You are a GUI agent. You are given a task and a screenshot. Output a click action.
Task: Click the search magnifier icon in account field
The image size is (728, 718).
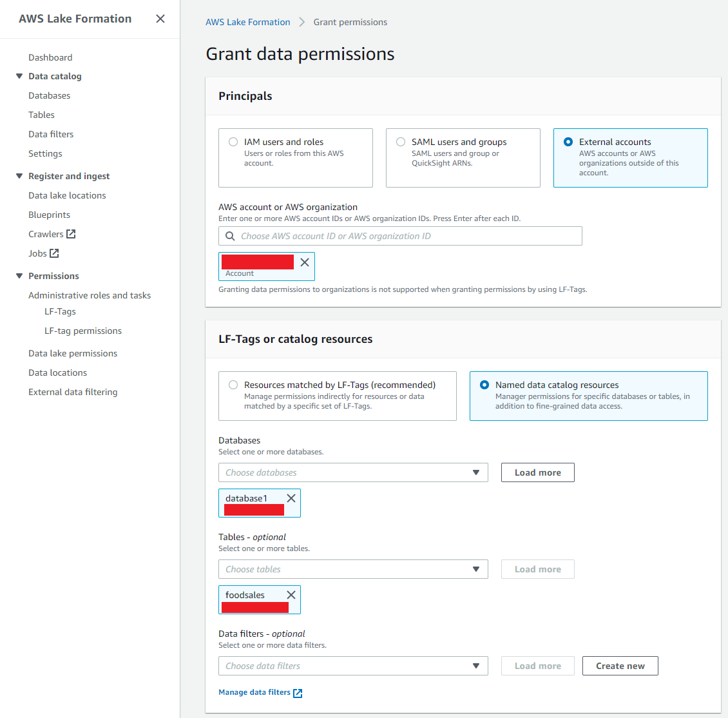[230, 236]
